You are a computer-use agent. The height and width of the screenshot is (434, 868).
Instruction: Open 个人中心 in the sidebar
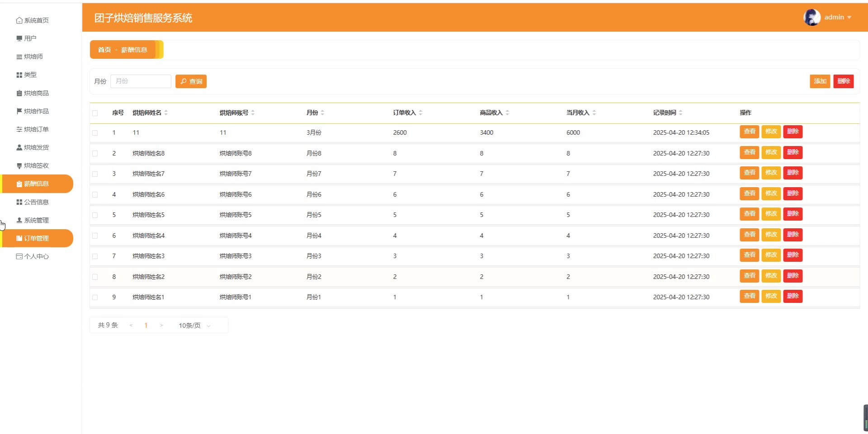click(37, 256)
